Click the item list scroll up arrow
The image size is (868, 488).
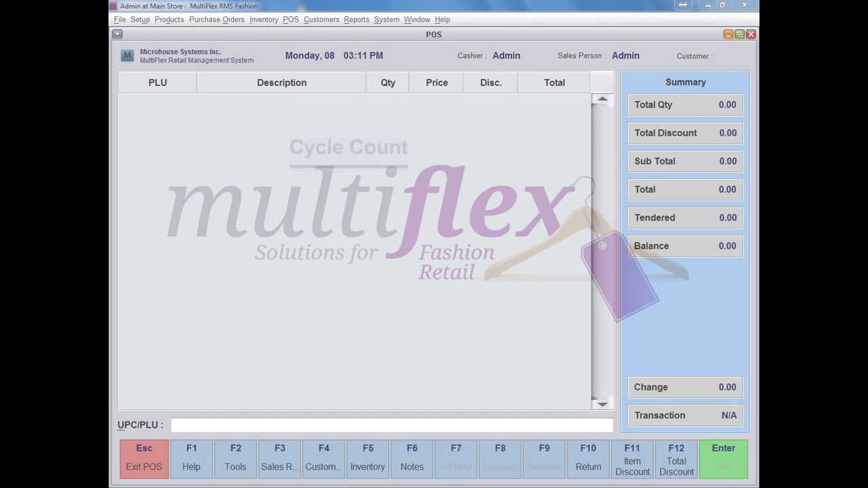click(602, 100)
